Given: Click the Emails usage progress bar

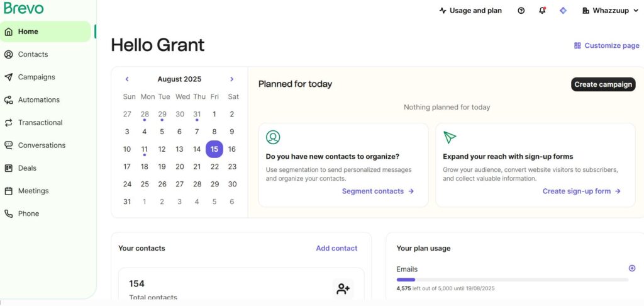Looking at the screenshot, I should pyautogui.click(x=512, y=279).
